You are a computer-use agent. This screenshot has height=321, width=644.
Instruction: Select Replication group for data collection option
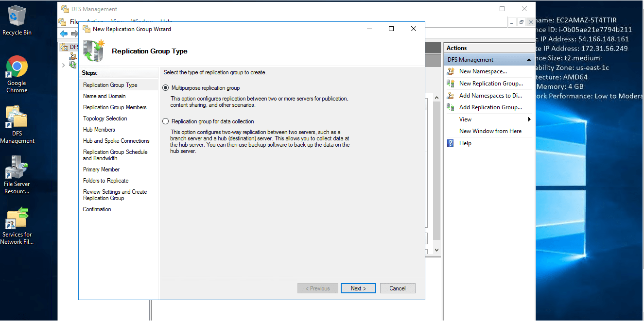[x=166, y=121]
